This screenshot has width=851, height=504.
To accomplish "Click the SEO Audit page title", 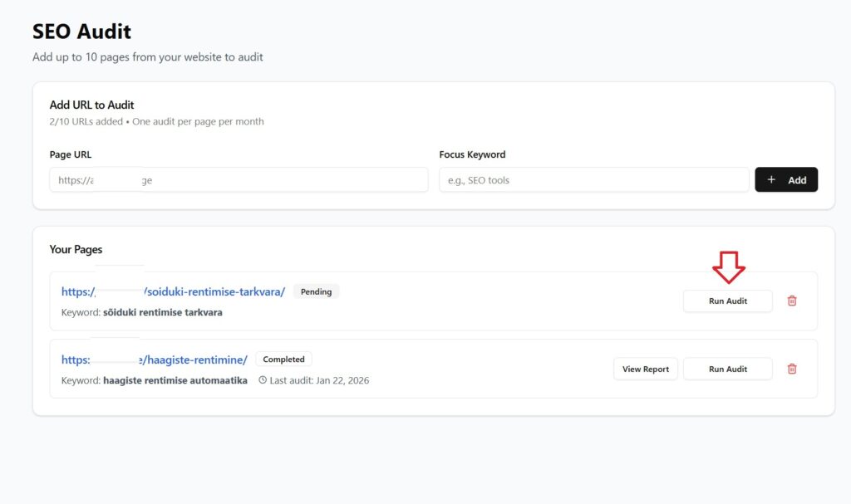I will [81, 32].
